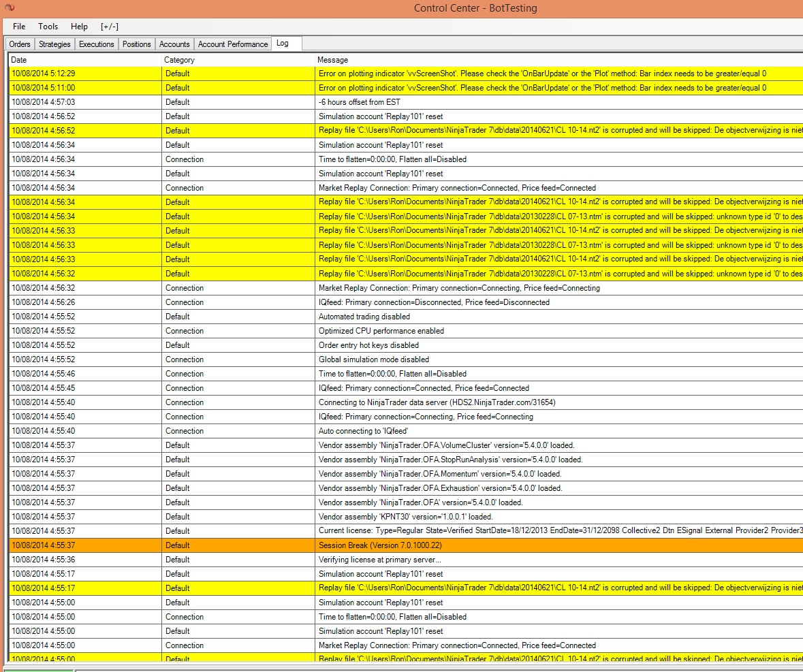Image resolution: width=803 pixels, height=672 pixels.
Task: Select the 'Auto connecting to IQfeed' row
Action: click(406, 431)
